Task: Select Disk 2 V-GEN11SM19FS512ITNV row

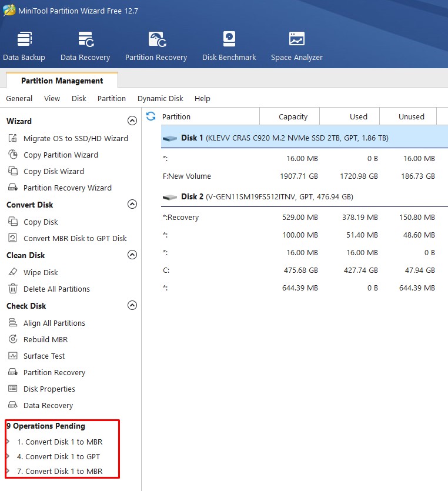Action: (x=305, y=196)
